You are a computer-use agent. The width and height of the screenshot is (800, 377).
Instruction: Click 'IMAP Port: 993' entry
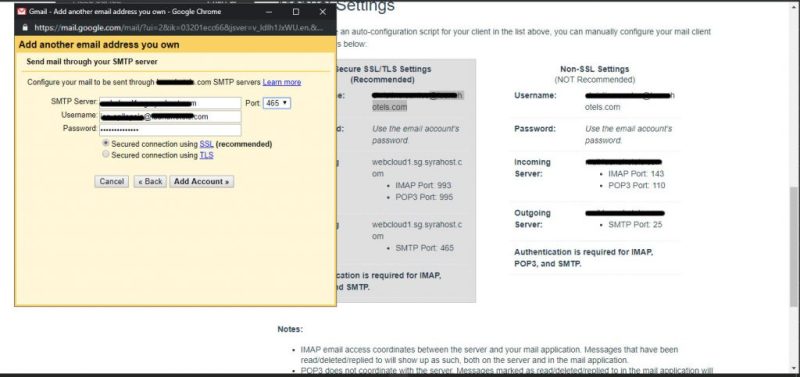click(423, 186)
